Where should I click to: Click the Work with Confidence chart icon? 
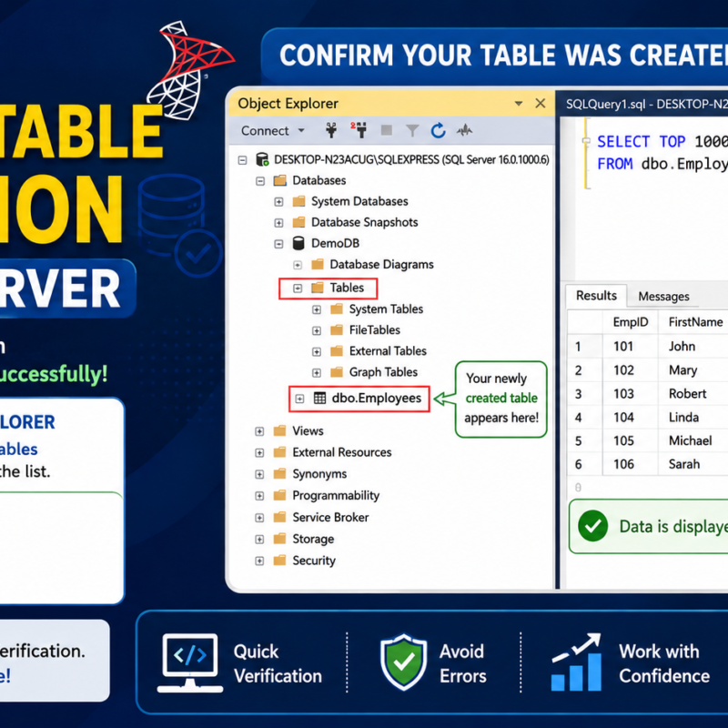point(576,662)
